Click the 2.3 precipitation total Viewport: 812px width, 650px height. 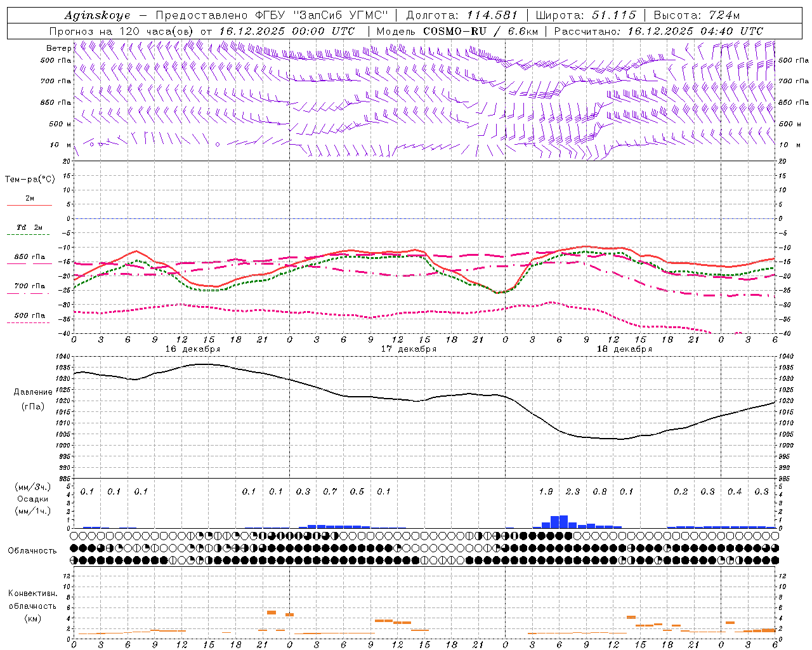click(573, 492)
